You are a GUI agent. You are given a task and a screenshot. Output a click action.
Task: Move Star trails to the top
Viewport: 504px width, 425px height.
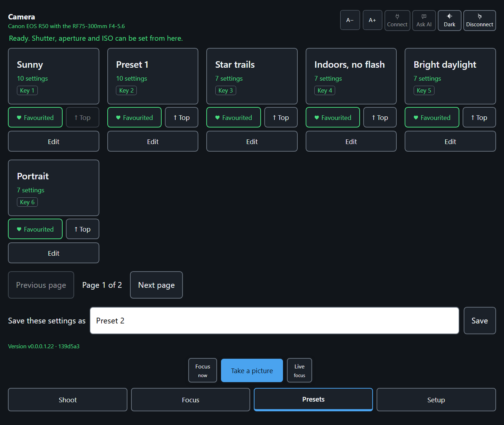[281, 117]
